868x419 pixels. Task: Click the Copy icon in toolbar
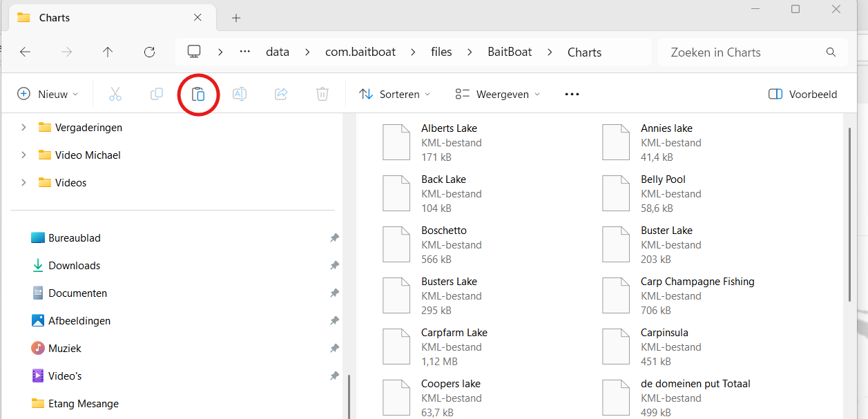tap(157, 95)
